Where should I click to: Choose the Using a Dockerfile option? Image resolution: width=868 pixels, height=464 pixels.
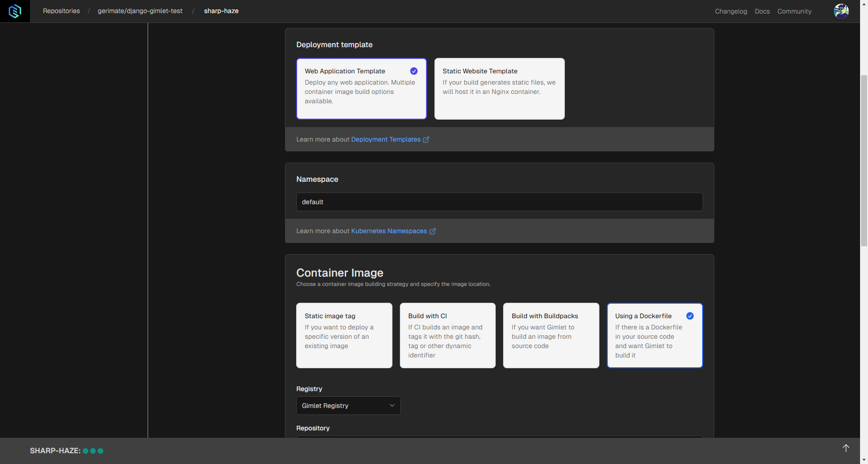coord(655,336)
